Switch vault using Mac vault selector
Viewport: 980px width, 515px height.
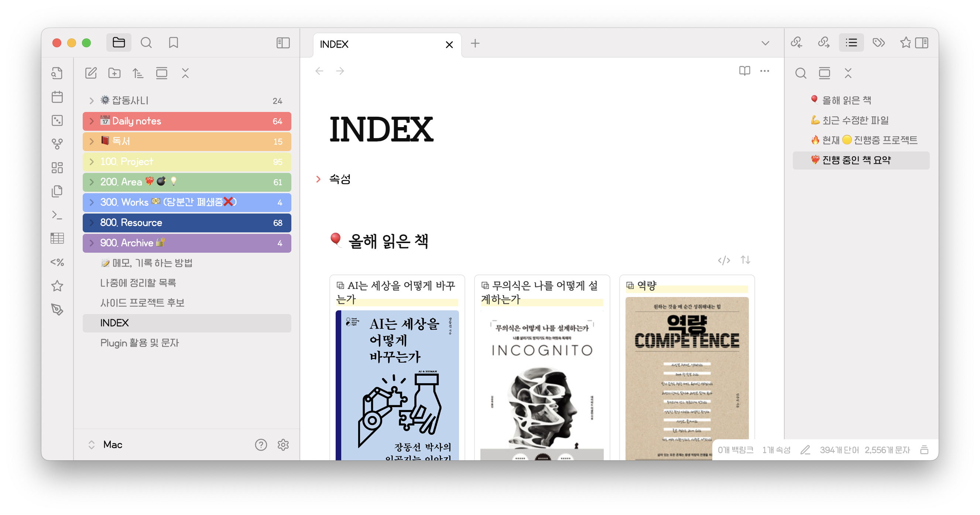tap(105, 444)
